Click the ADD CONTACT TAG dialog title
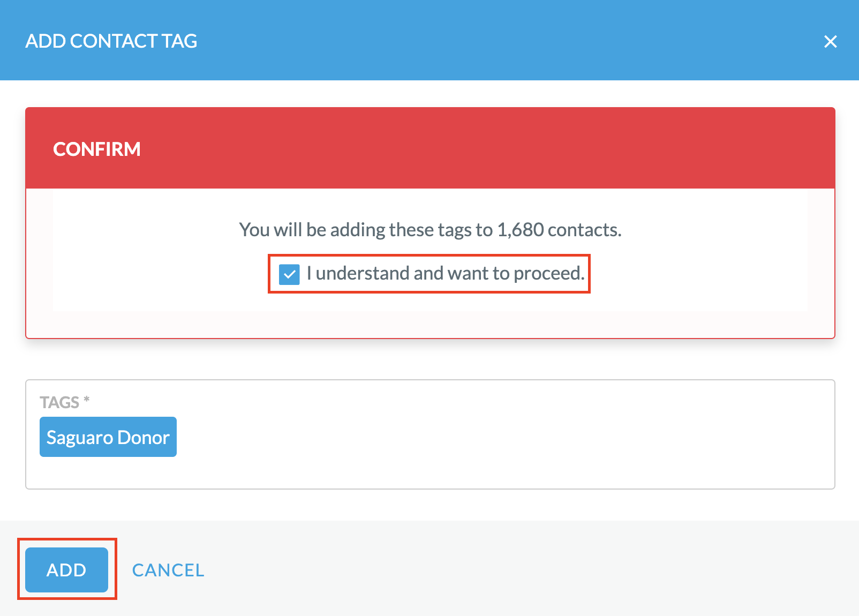The image size is (859, 616). (111, 41)
